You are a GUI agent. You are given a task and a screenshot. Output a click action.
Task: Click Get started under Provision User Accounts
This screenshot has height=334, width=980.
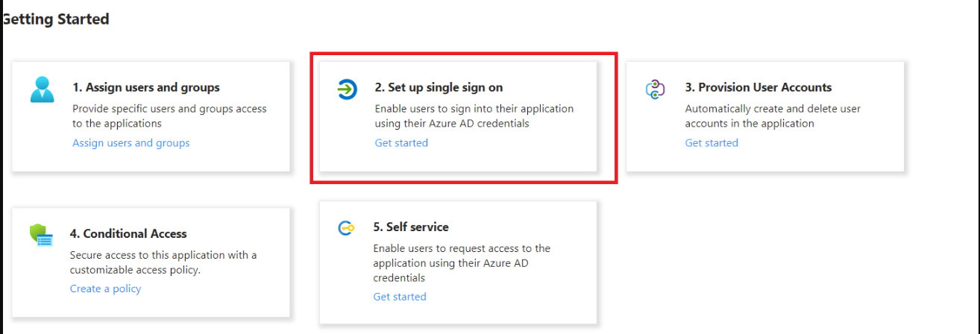(712, 143)
